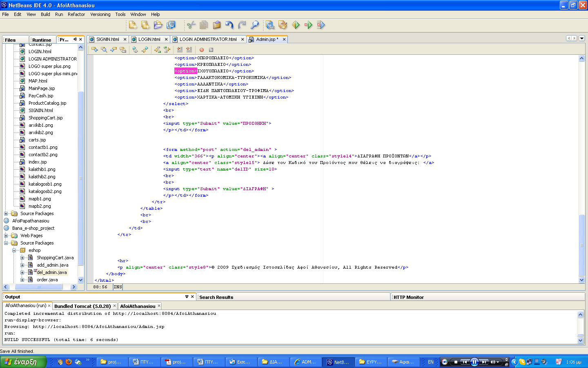The image size is (588, 368).
Task: Click the Find magnifier icon in main toolbar
Action: pos(255,25)
